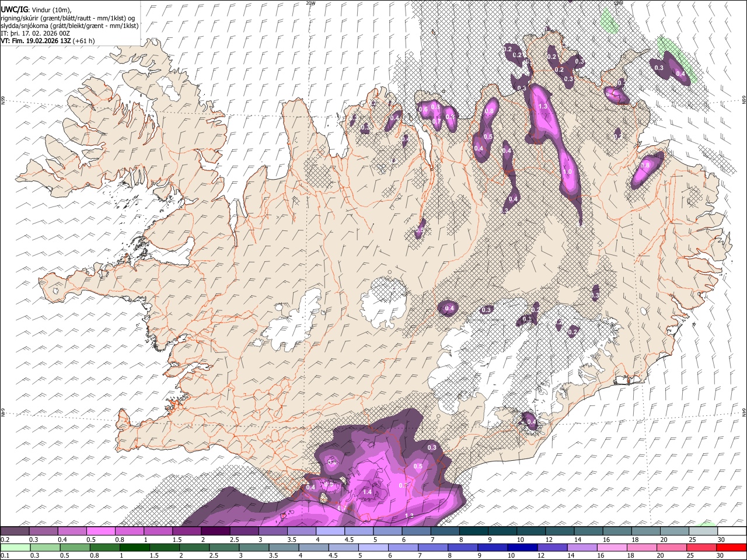The image size is (747, 560).
Task: Click snow legend swatch between 8 and 9
Action: tap(473, 531)
